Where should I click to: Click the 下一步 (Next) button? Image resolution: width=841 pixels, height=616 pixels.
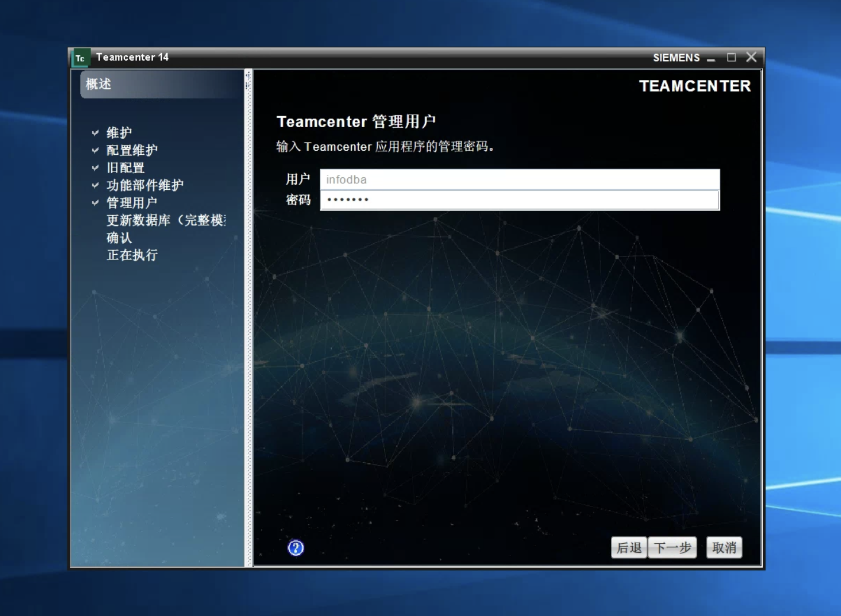(x=672, y=548)
